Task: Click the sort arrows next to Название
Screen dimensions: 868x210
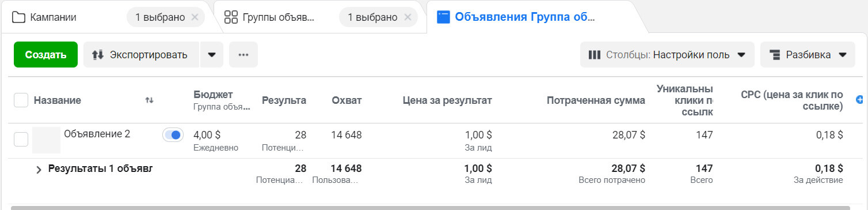Action: point(150,100)
